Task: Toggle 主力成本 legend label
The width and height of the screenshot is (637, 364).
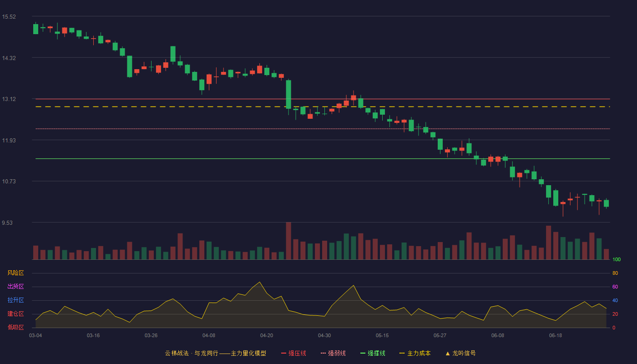Action: point(419,353)
